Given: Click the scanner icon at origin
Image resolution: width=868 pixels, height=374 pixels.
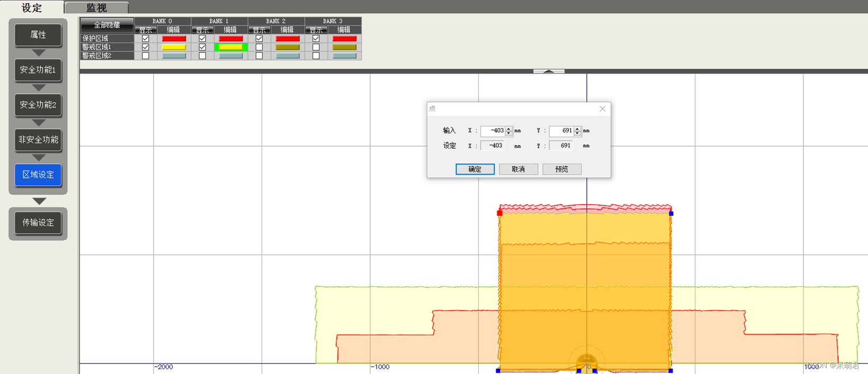Looking at the screenshot, I should [587, 363].
